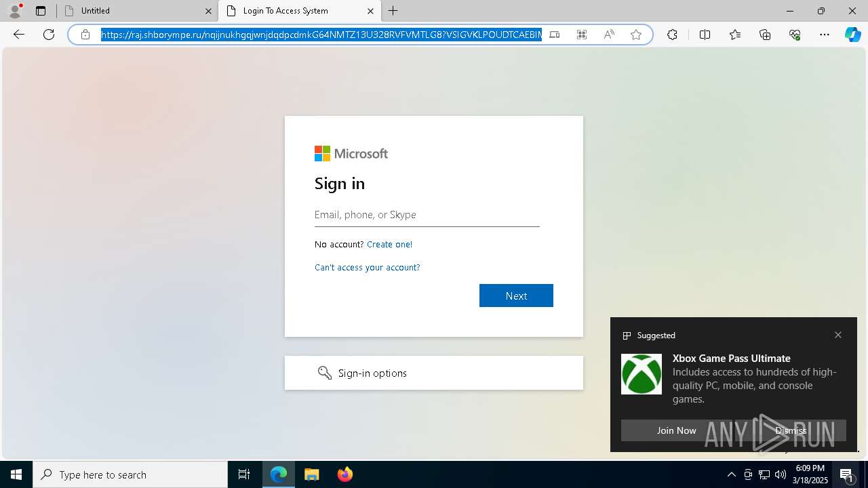Open a new browser tab
This screenshot has width=868, height=488.
[393, 11]
